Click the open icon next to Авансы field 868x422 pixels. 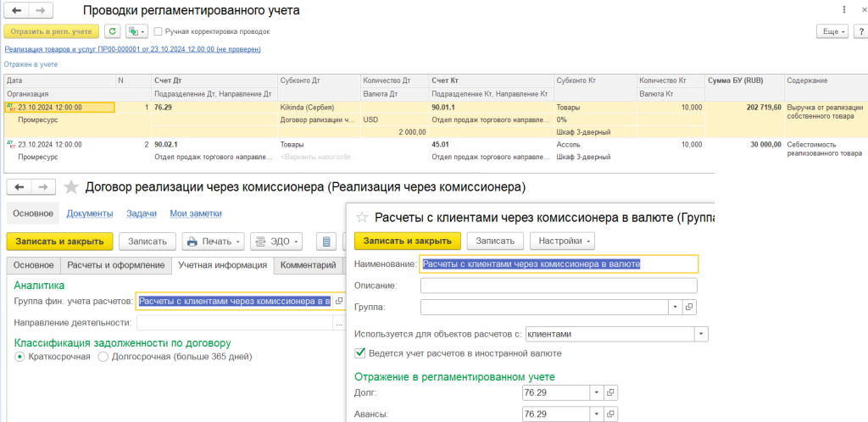[x=611, y=414]
